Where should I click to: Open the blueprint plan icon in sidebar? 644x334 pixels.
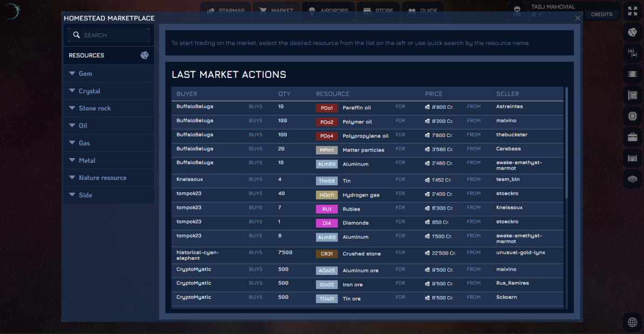coord(632,95)
